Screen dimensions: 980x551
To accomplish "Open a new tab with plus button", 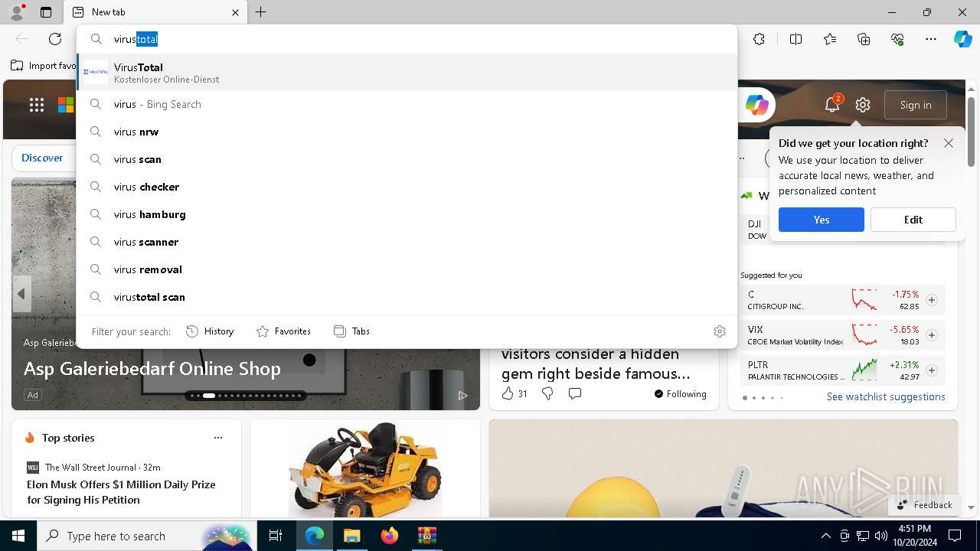I will [x=260, y=12].
